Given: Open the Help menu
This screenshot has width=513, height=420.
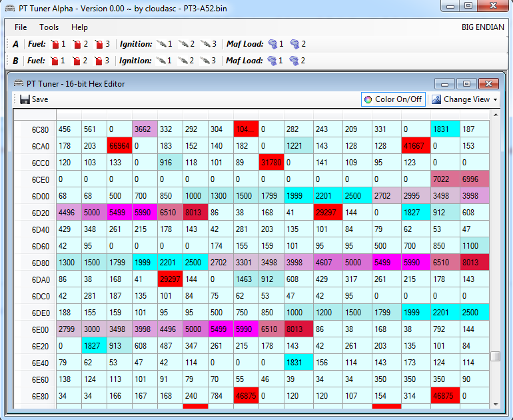Looking at the screenshot, I should tap(79, 27).
